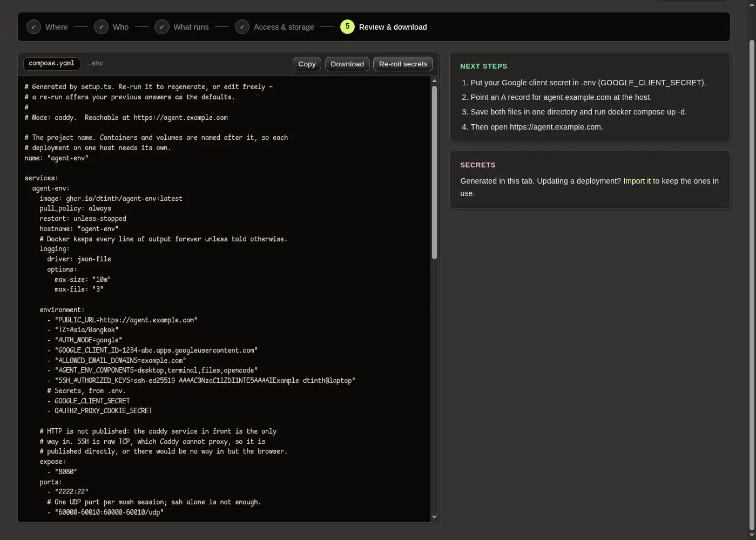Open the Import it link
The width and height of the screenshot is (756, 540).
[637, 181]
